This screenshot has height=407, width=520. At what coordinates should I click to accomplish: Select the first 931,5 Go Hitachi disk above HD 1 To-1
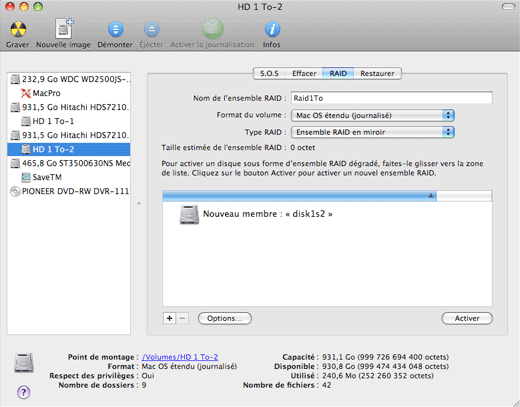69,107
